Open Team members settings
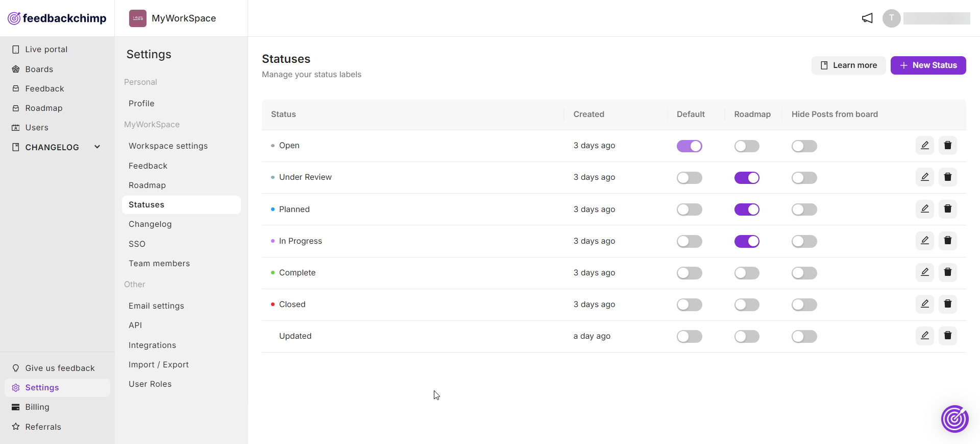Screen dimensions: 980x444 [159, 264]
